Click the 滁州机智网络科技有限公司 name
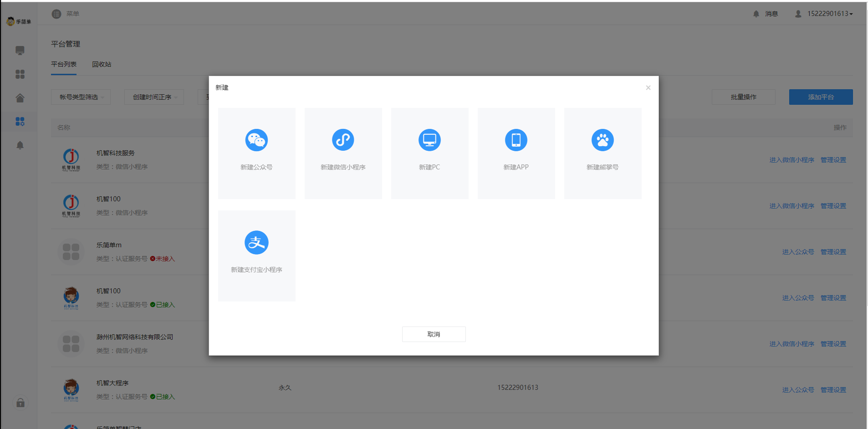This screenshot has width=868, height=429. [135, 337]
